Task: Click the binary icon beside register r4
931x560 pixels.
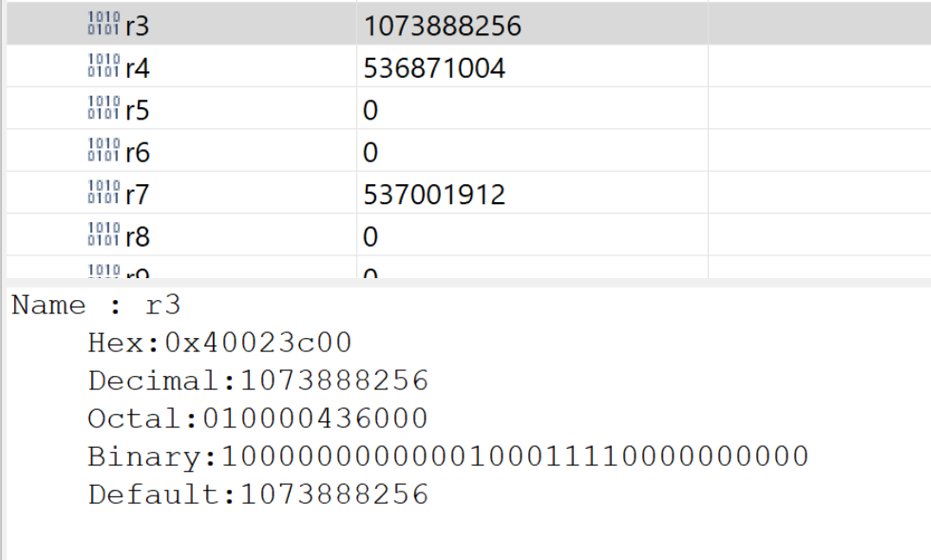Action: pyautogui.click(x=103, y=67)
